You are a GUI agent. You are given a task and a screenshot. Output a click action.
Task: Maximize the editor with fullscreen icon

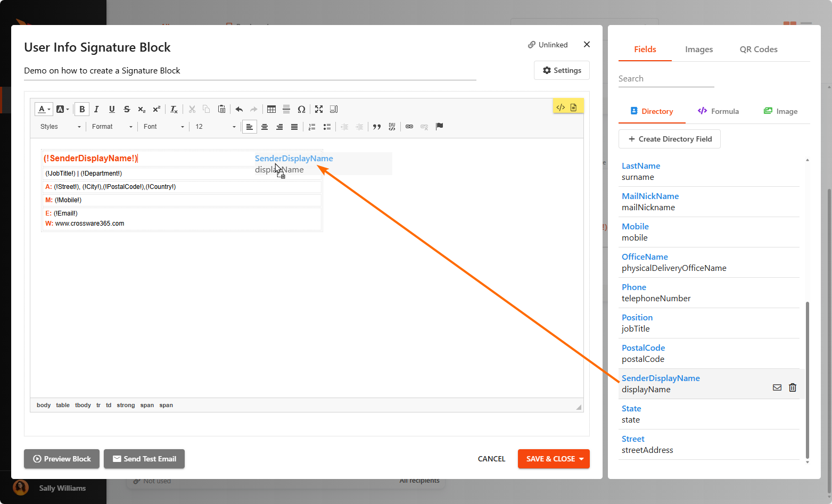(319, 109)
